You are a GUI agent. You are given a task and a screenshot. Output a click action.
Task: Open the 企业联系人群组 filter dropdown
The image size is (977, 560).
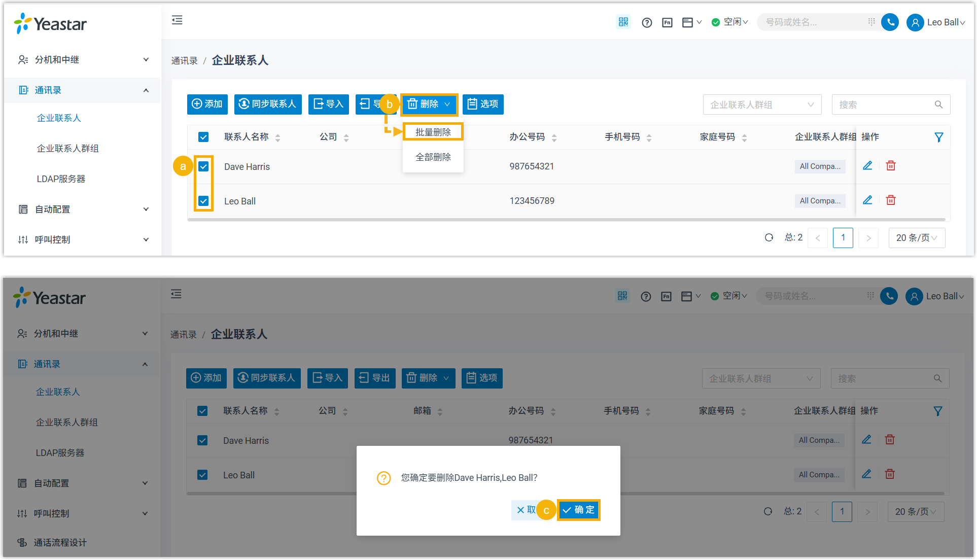click(x=761, y=104)
